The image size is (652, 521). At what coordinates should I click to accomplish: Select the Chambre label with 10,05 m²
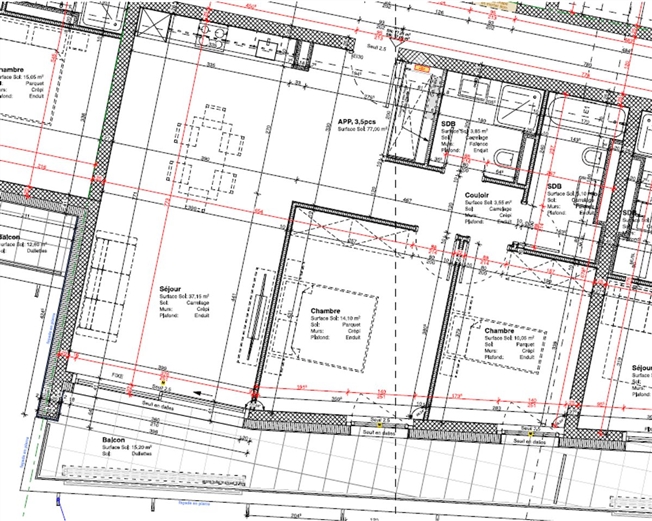click(499, 331)
